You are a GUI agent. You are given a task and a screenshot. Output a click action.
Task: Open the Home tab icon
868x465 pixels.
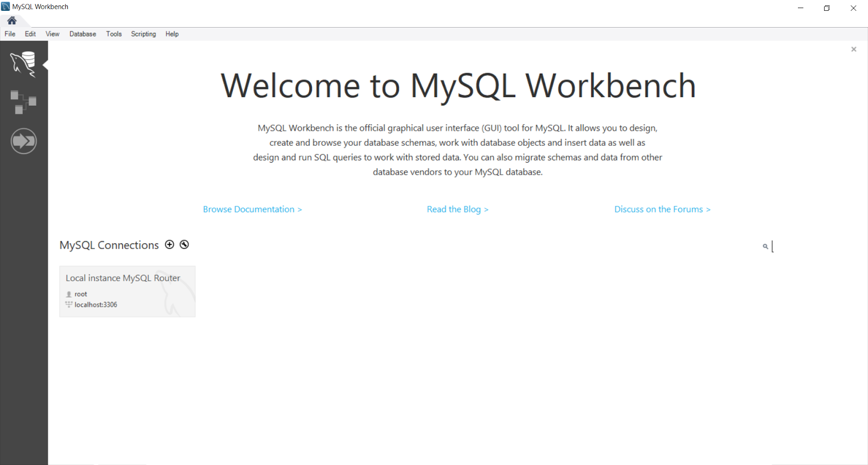tap(12, 21)
